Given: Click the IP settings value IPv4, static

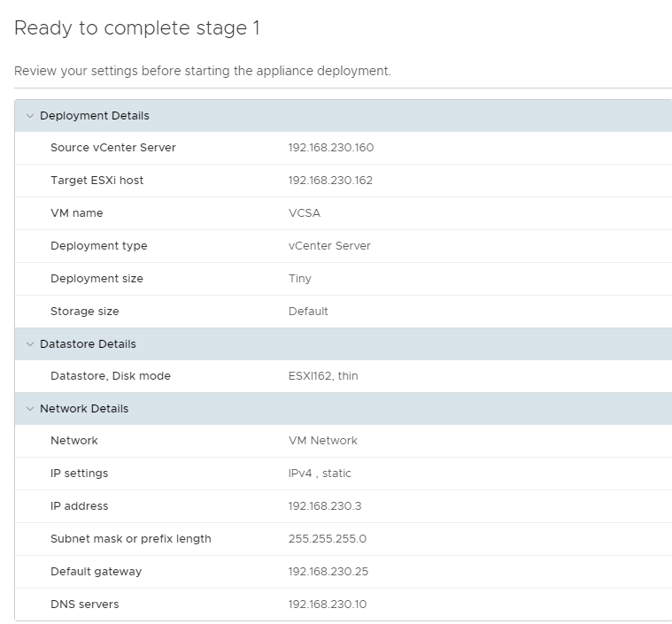Looking at the screenshot, I should tap(320, 474).
